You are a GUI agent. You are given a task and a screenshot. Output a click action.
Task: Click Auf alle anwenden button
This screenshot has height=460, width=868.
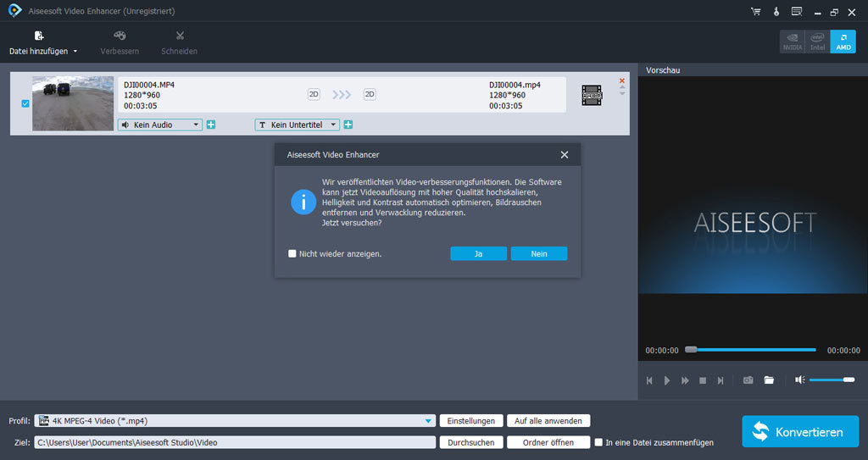(548, 421)
